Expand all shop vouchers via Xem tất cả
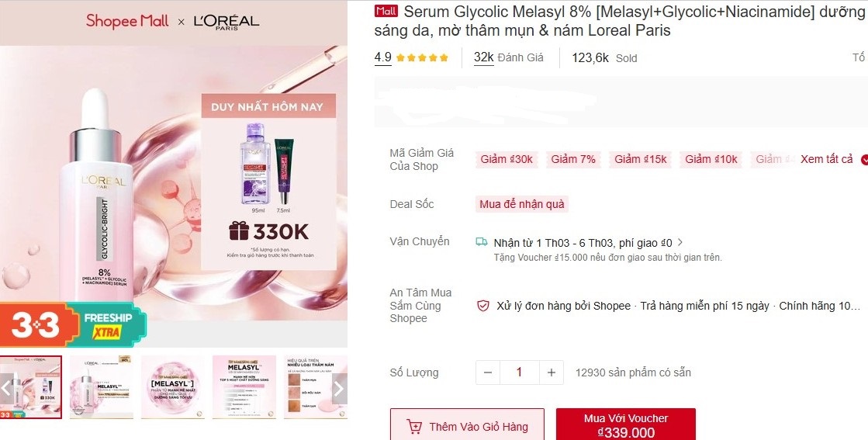 coord(826,159)
